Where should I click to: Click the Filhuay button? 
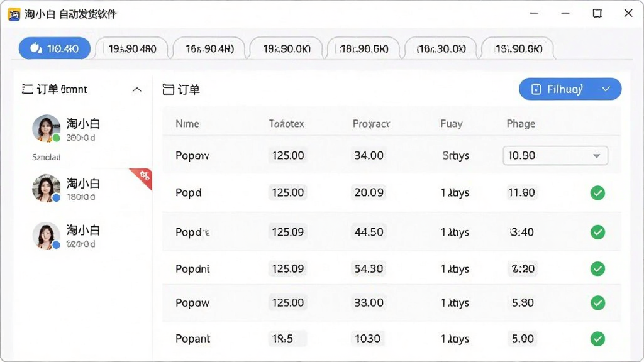pos(570,89)
